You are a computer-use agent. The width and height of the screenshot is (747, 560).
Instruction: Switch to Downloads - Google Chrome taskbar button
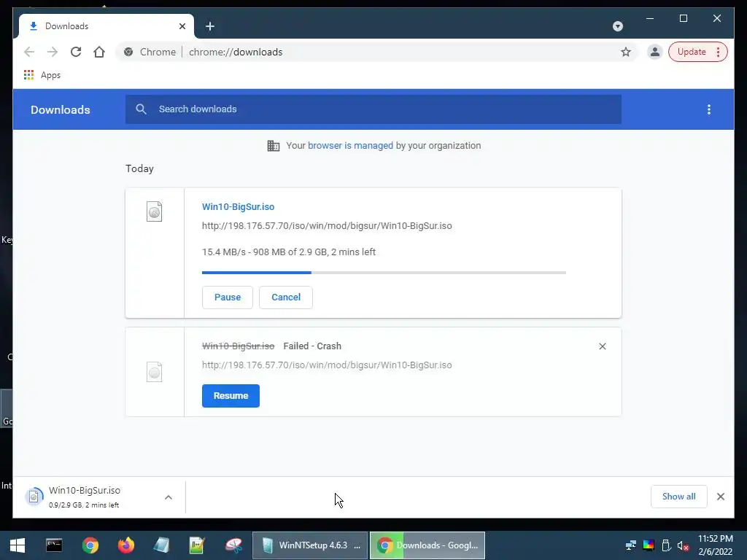pos(427,545)
